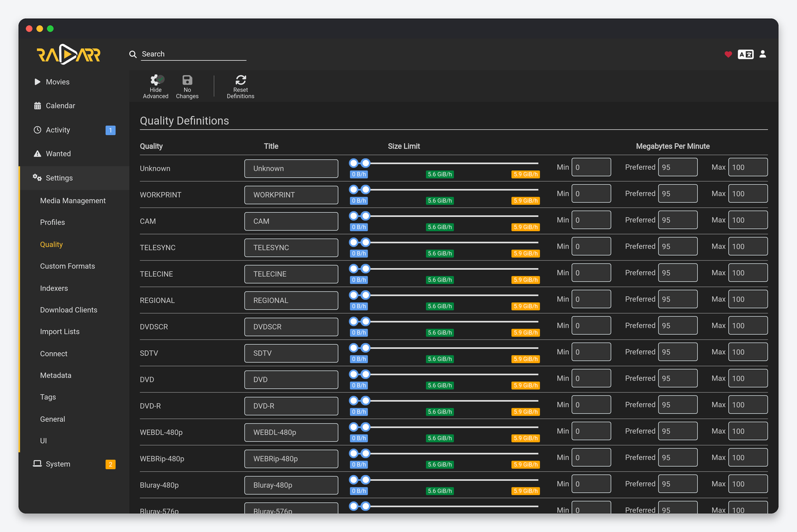Open Tags settings page
The width and height of the screenshot is (797, 532).
[48, 397]
